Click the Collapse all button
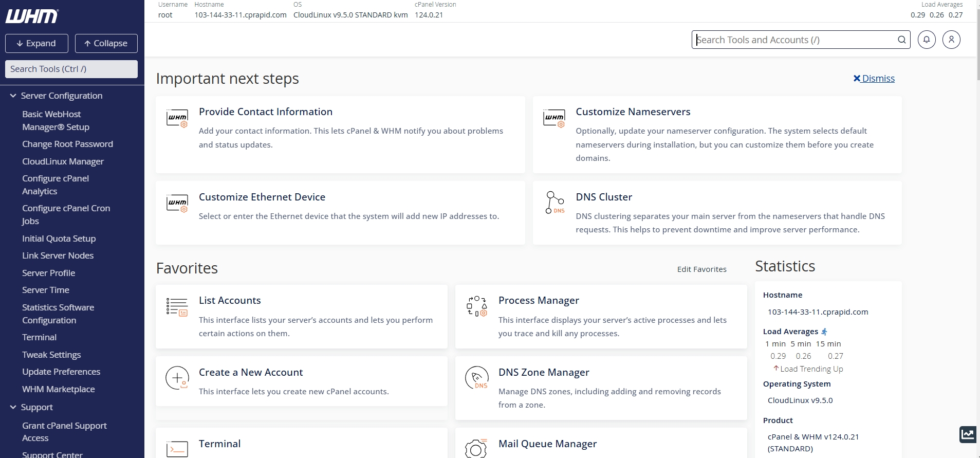Viewport: 980px width, 458px height. (106, 43)
